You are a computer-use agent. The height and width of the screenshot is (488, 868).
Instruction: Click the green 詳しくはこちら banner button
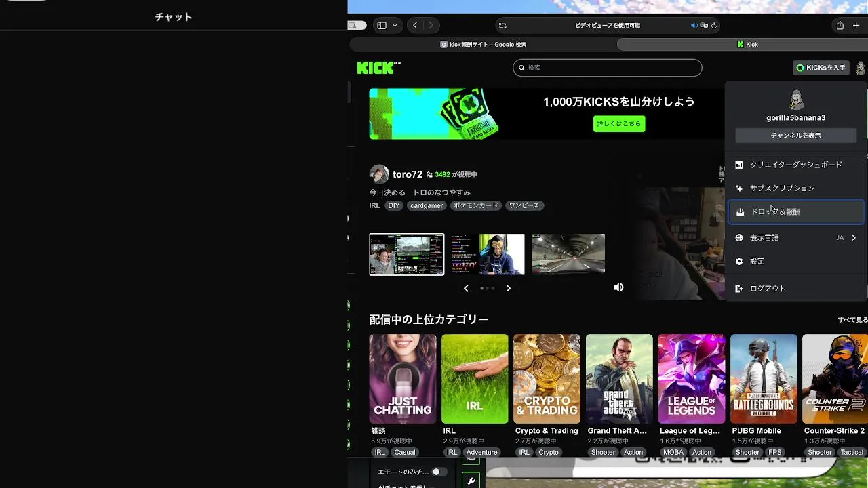click(619, 124)
